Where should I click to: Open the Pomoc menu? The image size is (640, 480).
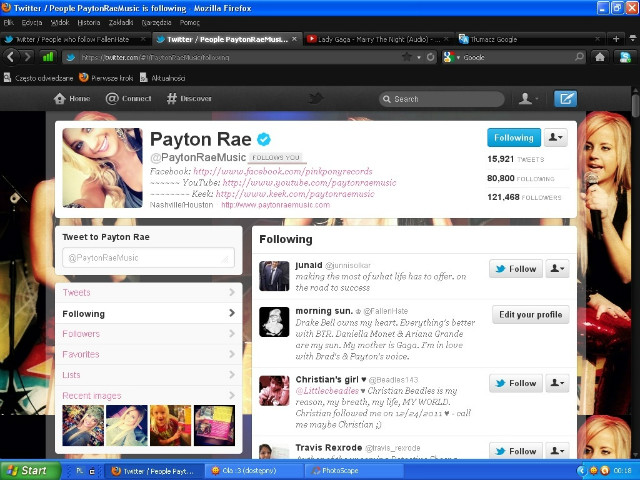tap(190, 22)
